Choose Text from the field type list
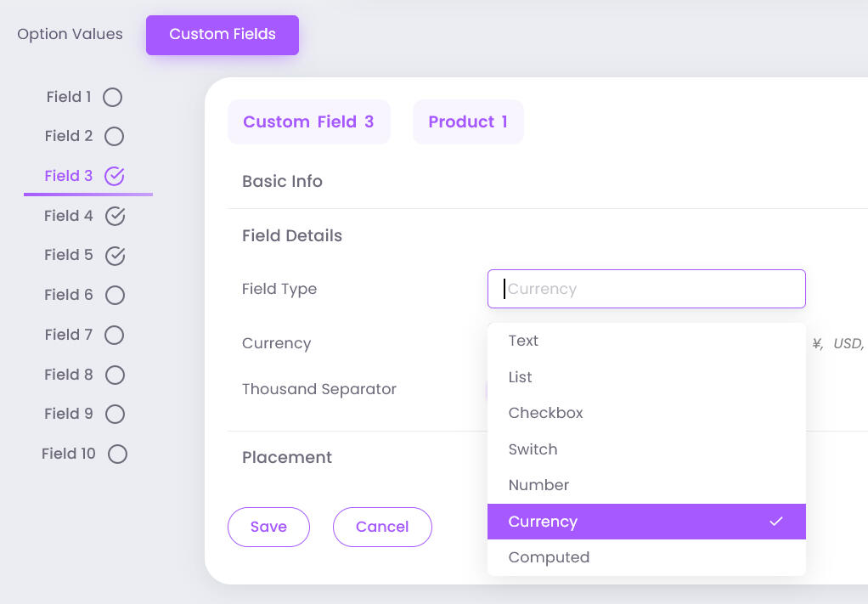Image resolution: width=868 pixels, height=604 pixels. (x=523, y=341)
